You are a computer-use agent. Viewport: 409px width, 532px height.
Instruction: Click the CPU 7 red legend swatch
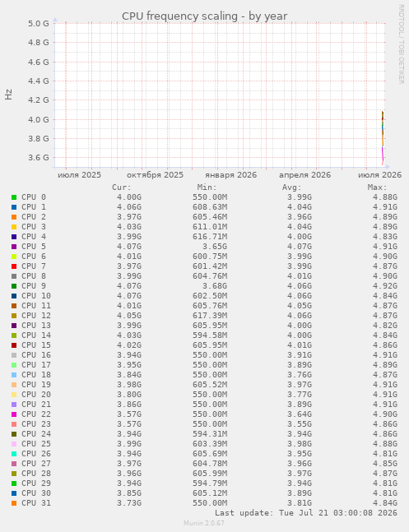(14, 266)
